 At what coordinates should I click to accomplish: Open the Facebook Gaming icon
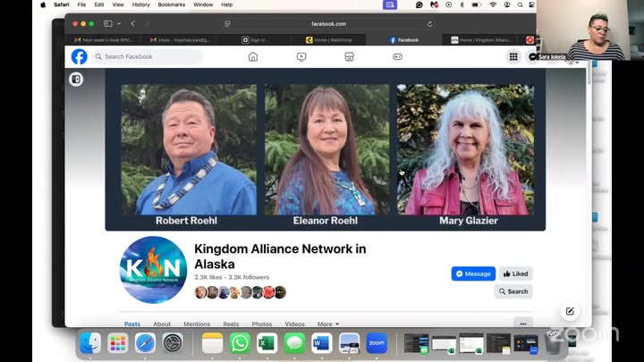pos(397,56)
